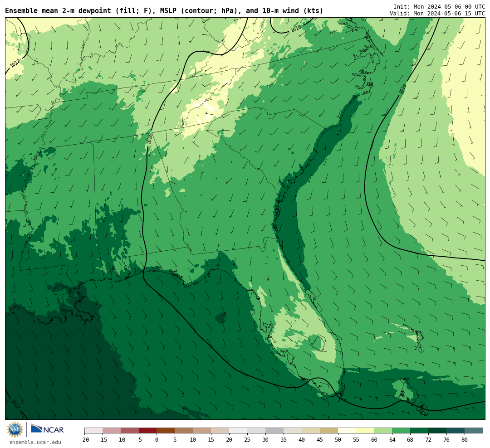The height and width of the screenshot is (448, 490).
Task: Pick the medium green 64 to 68 swatch
Action: tap(401, 431)
